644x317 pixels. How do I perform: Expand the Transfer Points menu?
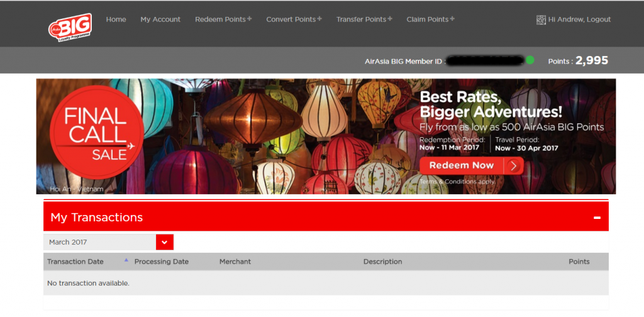(364, 19)
